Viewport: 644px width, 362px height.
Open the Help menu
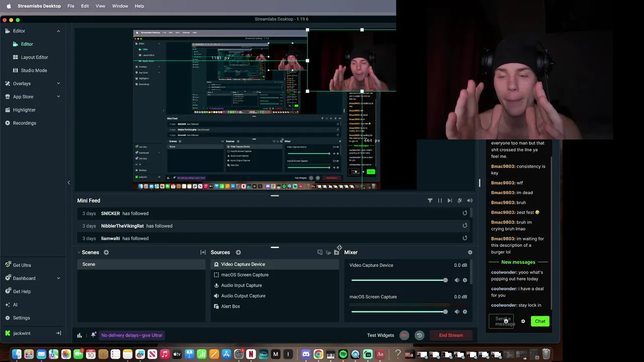click(x=139, y=6)
